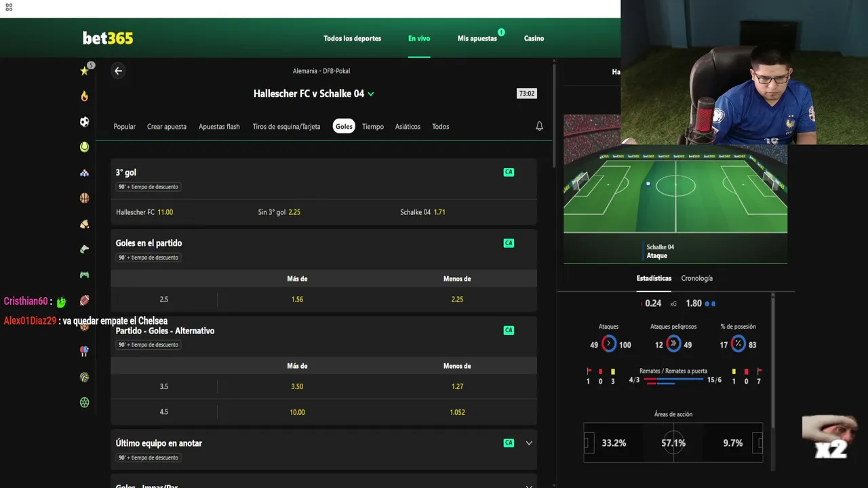The height and width of the screenshot is (488, 868).
Task: Click the Ataques peligrosos ring icon
Action: 673,344
